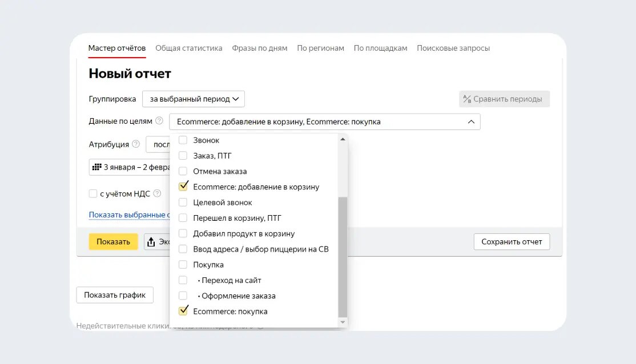Open help icon next to Данные по целям
The image size is (636, 364).
pyautogui.click(x=159, y=121)
